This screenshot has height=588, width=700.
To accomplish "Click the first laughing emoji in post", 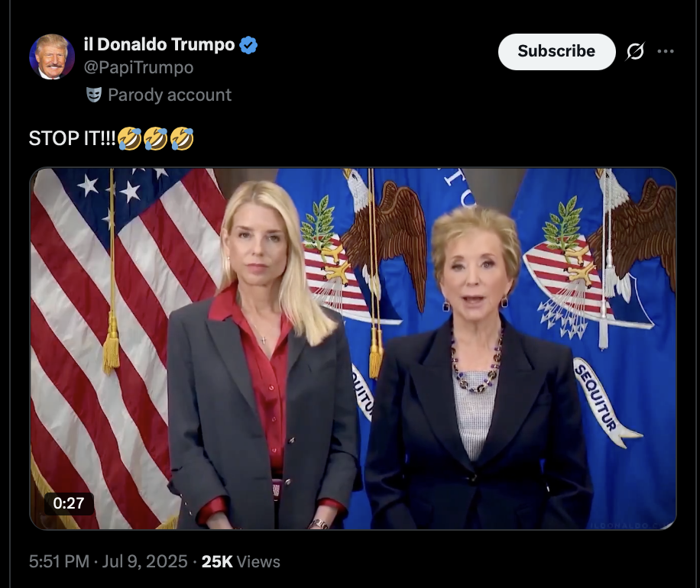I will point(129,138).
